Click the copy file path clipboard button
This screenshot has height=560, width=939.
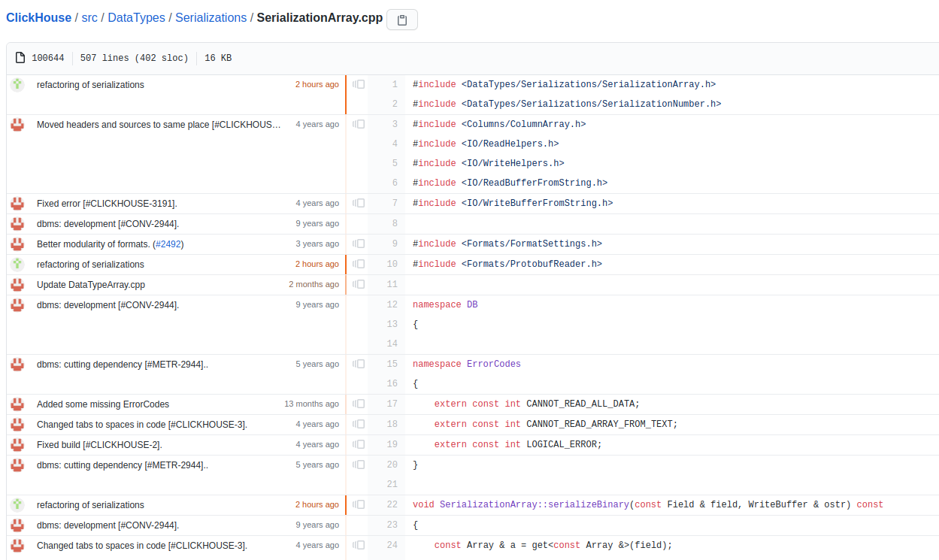[x=401, y=20]
